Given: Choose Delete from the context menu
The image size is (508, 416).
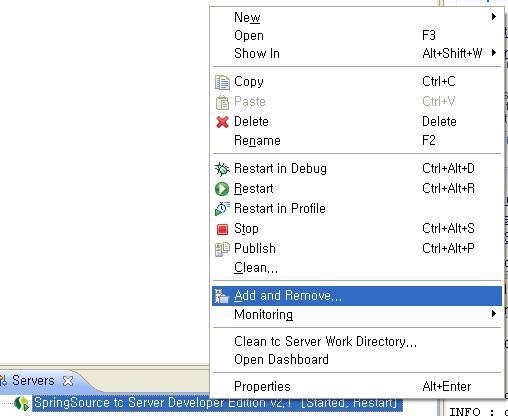Looking at the screenshot, I should 357,122.
